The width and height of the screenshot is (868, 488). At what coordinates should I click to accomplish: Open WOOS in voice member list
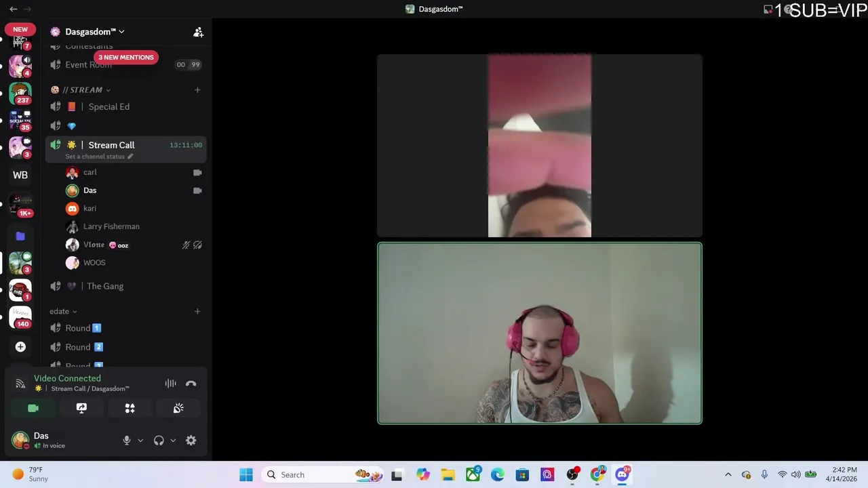tap(94, 263)
